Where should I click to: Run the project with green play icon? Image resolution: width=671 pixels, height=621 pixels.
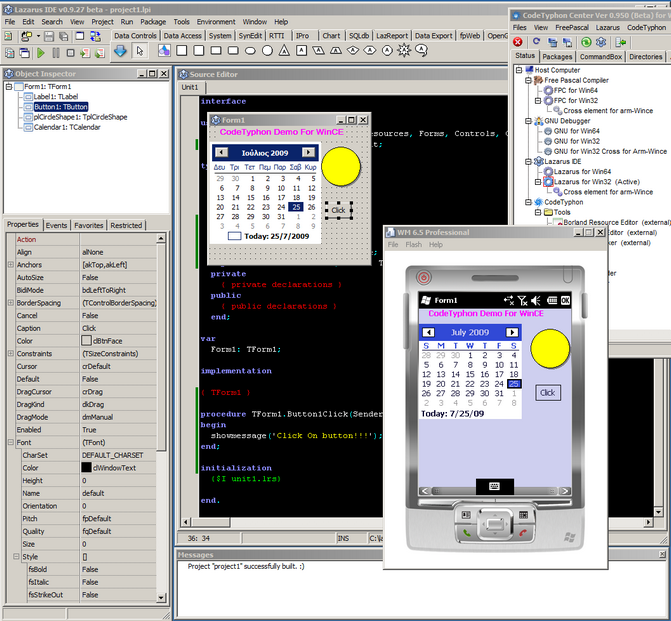[41, 53]
